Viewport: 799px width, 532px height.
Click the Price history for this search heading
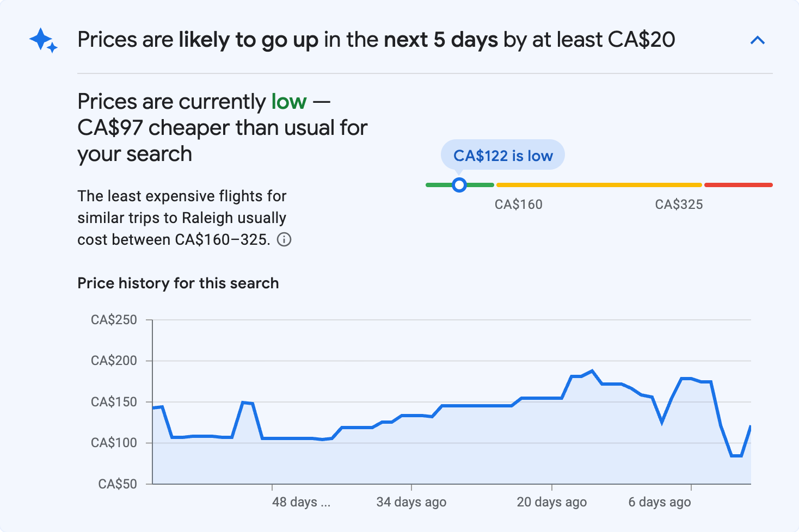click(x=178, y=283)
